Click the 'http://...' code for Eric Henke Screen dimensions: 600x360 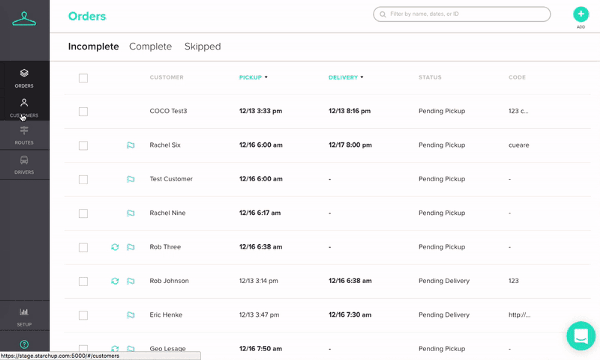(519, 315)
